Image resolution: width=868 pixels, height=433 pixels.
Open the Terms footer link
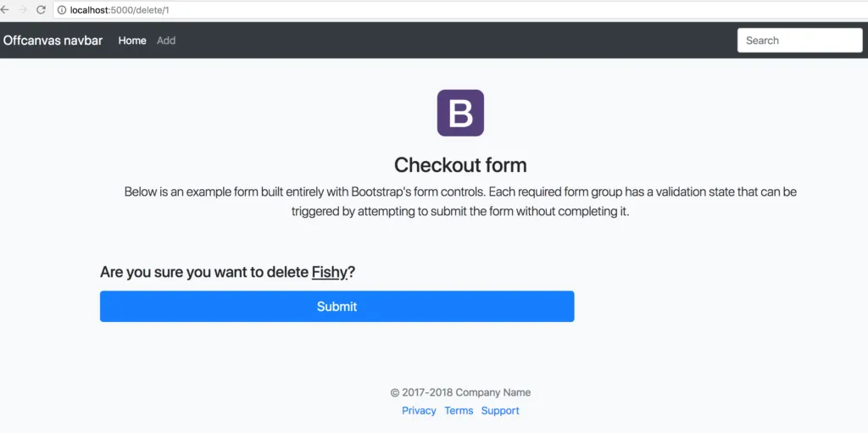[x=459, y=411]
